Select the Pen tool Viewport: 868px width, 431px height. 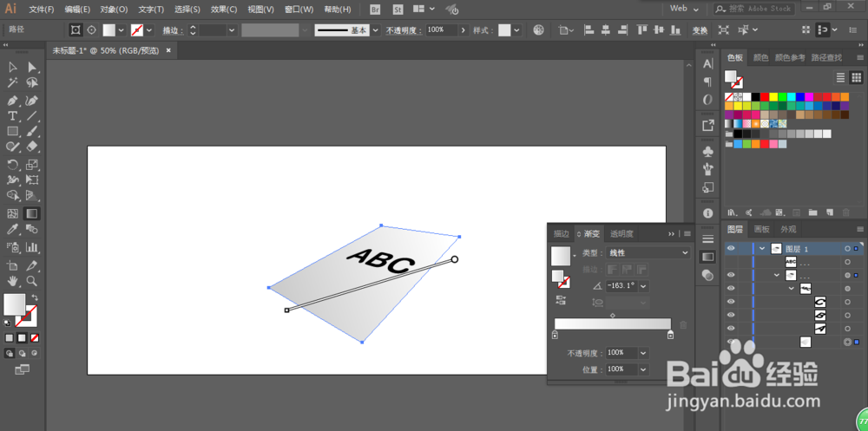(x=13, y=101)
